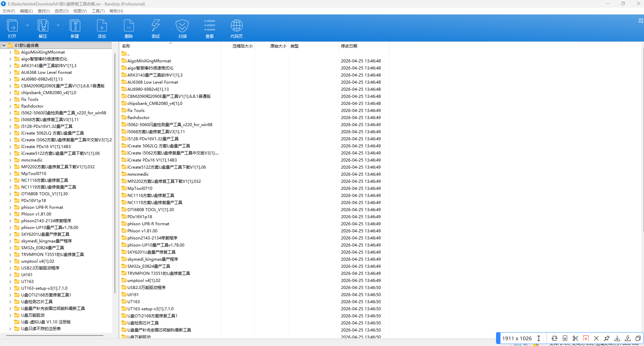Viewport: 644px width, 346px height.
Task: Select phison UP8-R Format in the tree
Action: point(42,207)
